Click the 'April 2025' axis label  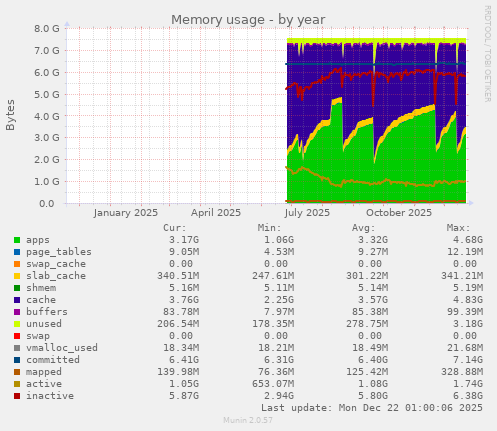[216, 213]
